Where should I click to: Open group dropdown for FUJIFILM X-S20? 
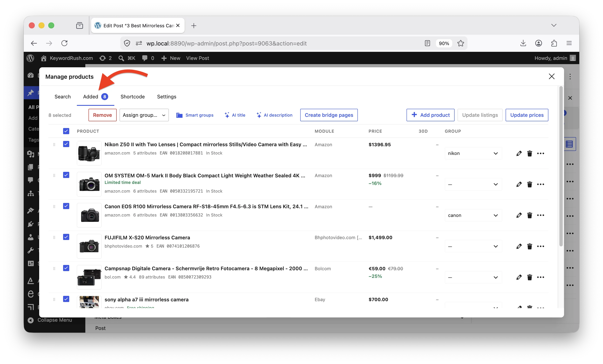coord(473,246)
